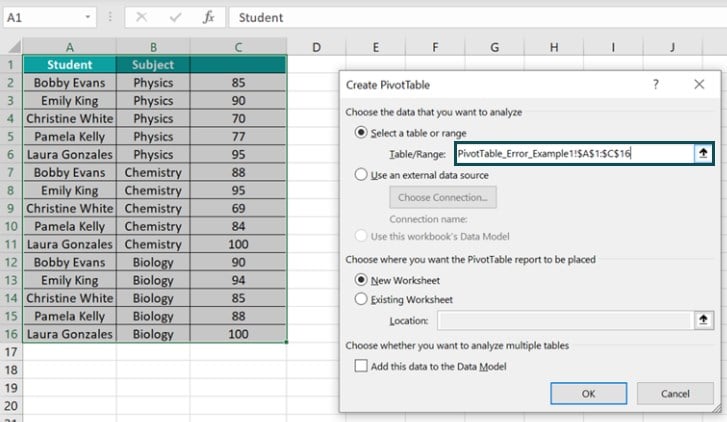This screenshot has width=727, height=422.
Task: Click the Cancel button
Action: 675,393
